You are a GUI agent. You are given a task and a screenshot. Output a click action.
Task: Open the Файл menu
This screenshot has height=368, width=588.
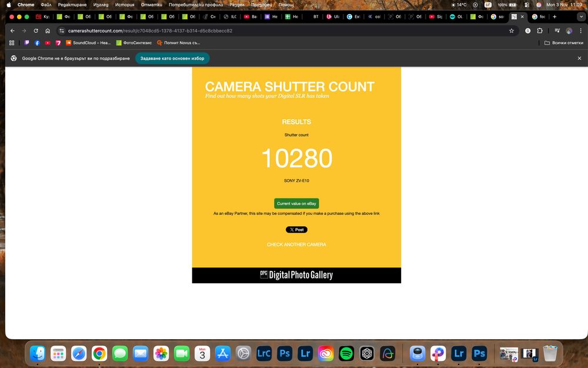point(46,5)
